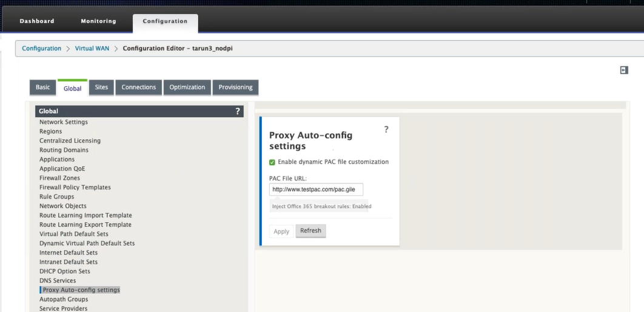The height and width of the screenshot is (312, 644).
Task: Click the Global panel help question mark
Action: [x=237, y=111]
